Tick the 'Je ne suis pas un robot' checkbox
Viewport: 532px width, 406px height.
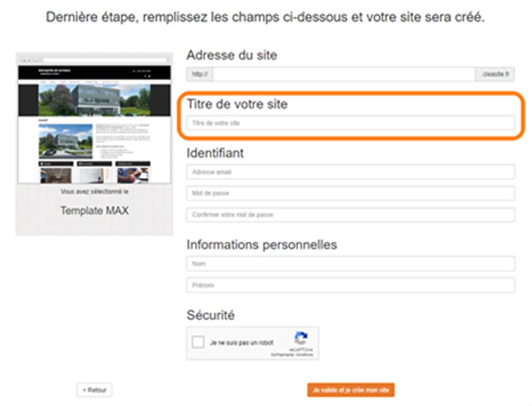(x=198, y=342)
